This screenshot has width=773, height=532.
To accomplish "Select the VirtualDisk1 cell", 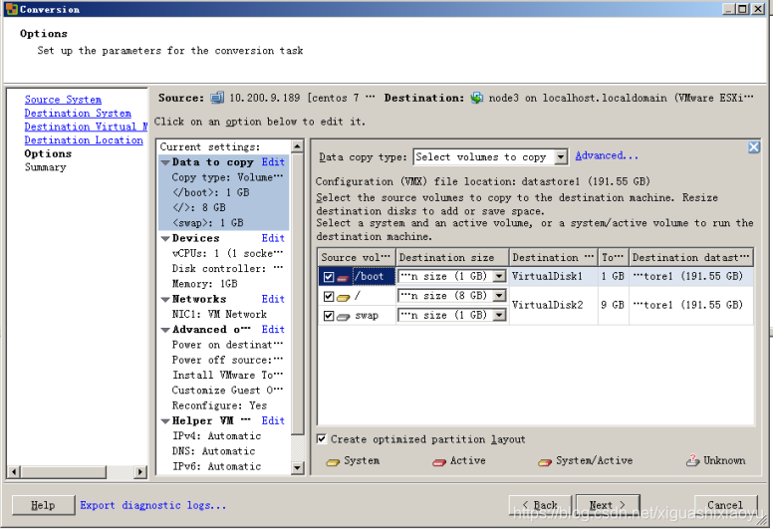I will (553, 276).
